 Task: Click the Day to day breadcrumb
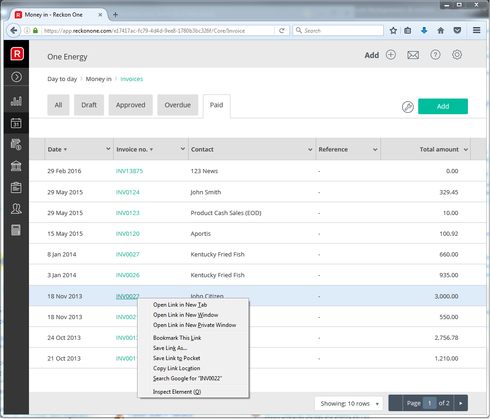[x=62, y=79]
